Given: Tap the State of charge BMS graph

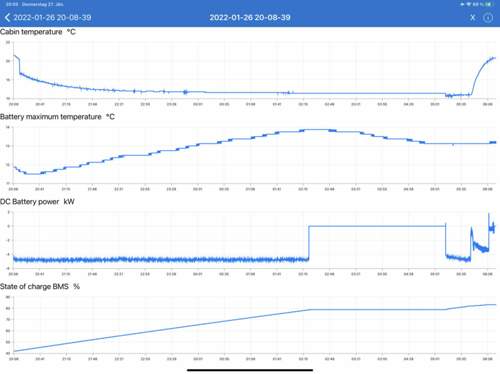Looking at the screenshot, I should (254, 325).
